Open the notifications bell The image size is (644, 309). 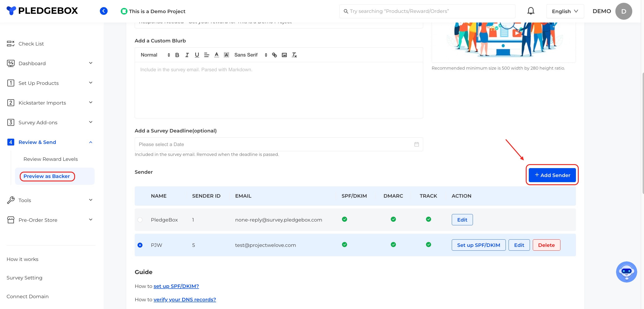pos(530,11)
